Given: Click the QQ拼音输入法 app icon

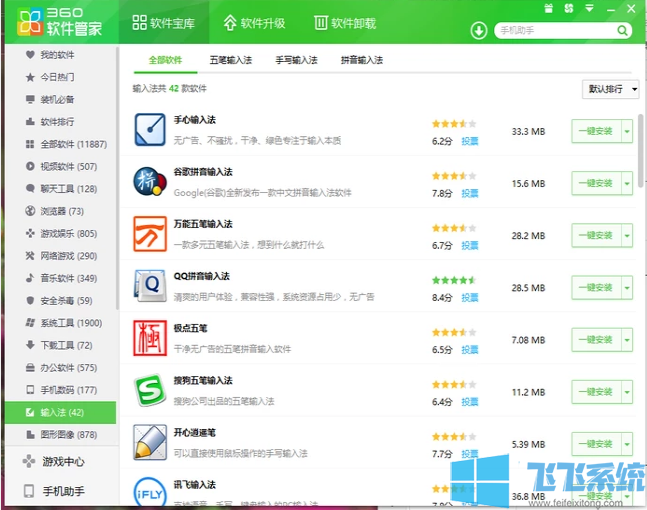Looking at the screenshot, I should tap(150, 286).
